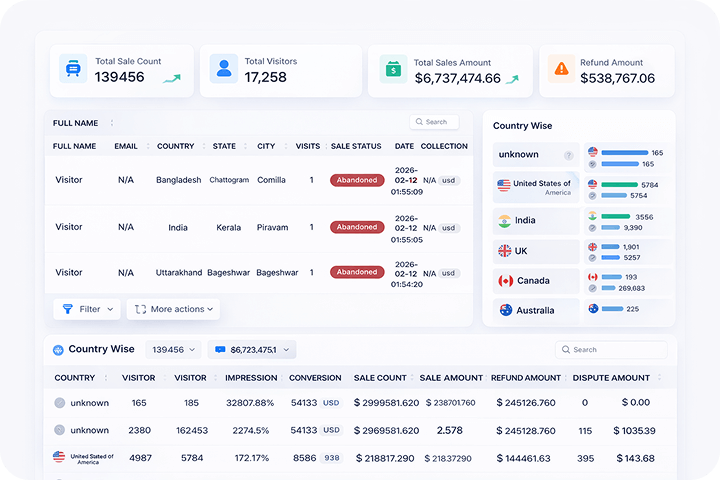The height and width of the screenshot is (480, 720).
Task: Click the help icon next to unknown
Action: [568, 155]
